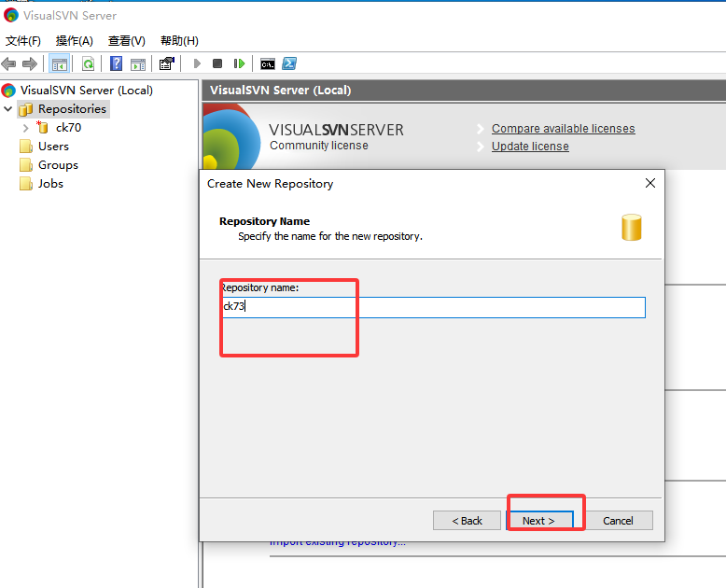726x588 pixels.
Task: Click the Repository name text field
Action: [433, 307]
